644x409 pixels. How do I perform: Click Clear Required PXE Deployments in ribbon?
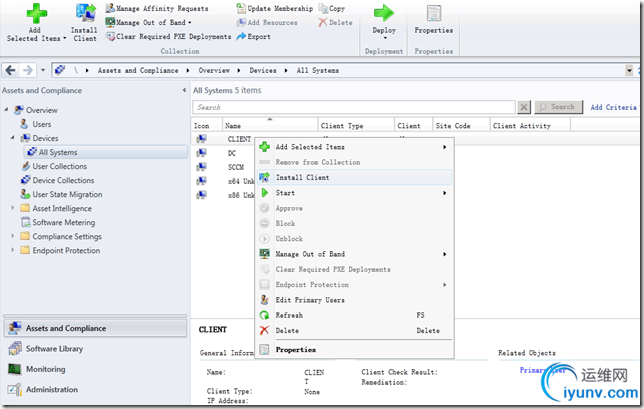click(x=168, y=37)
